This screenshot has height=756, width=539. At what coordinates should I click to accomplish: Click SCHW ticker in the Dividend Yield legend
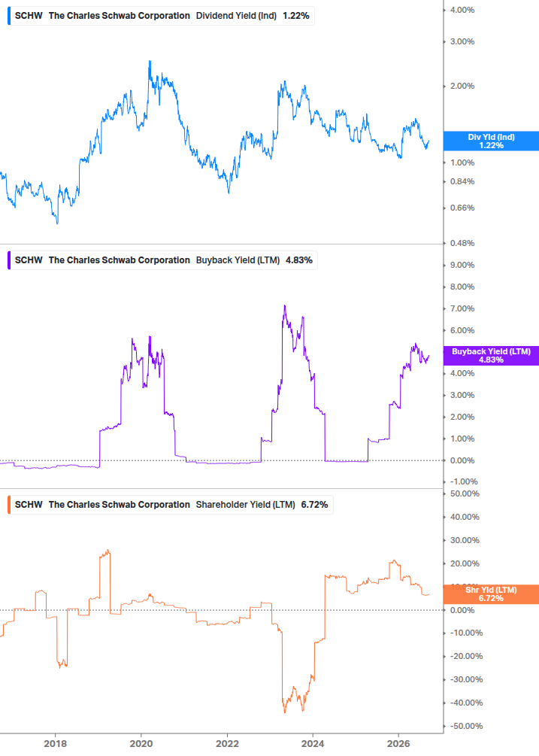pos(29,16)
